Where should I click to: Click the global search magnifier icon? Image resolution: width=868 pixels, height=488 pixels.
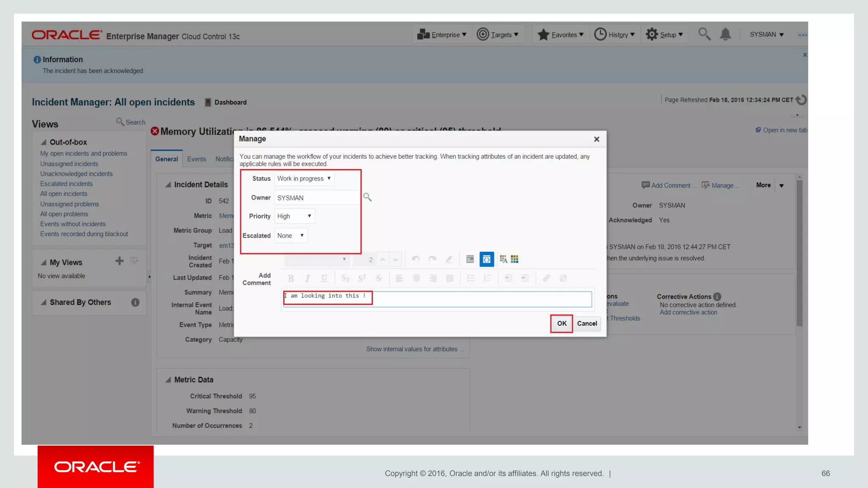click(x=704, y=34)
